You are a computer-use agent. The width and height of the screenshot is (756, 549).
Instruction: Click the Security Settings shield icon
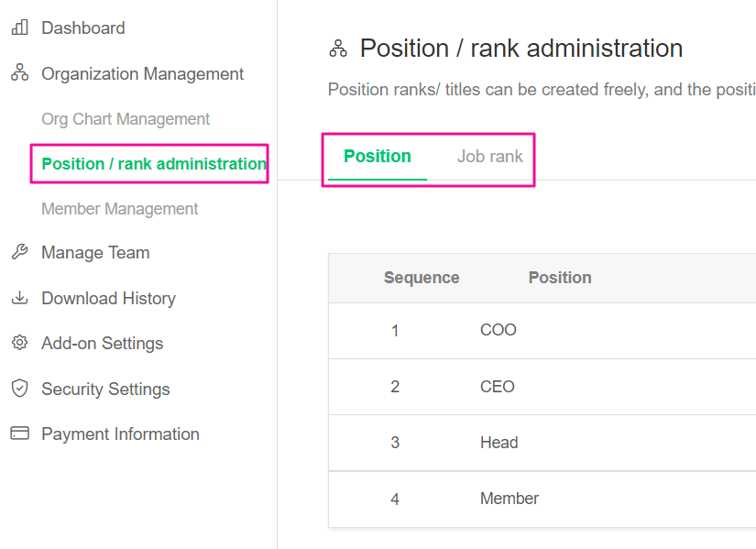click(x=19, y=389)
